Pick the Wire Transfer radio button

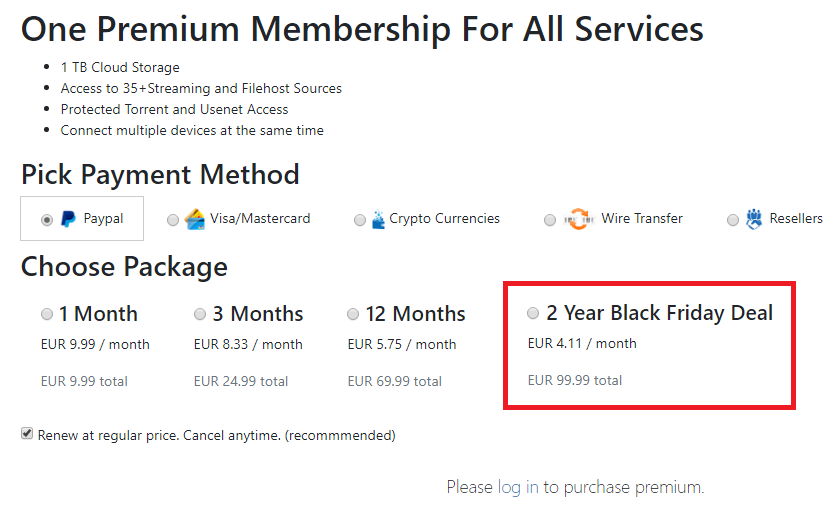pos(550,220)
